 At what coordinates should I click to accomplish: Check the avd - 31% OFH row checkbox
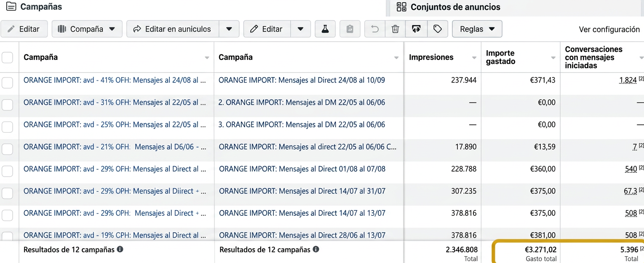click(8, 105)
